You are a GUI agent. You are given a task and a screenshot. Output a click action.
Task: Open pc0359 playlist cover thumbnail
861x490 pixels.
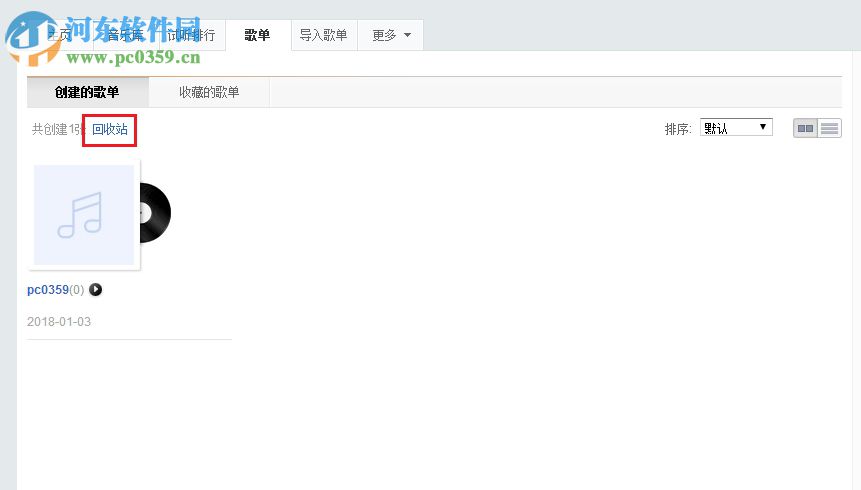(x=84, y=215)
